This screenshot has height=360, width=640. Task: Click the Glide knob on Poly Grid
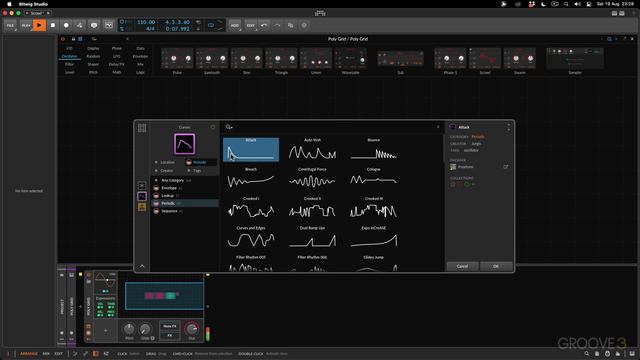click(x=145, y=329)
